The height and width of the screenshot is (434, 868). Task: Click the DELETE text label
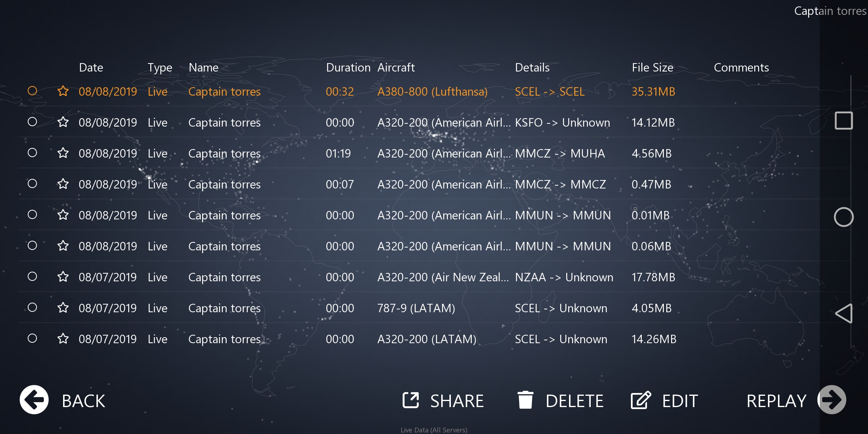tap(574, 401)
